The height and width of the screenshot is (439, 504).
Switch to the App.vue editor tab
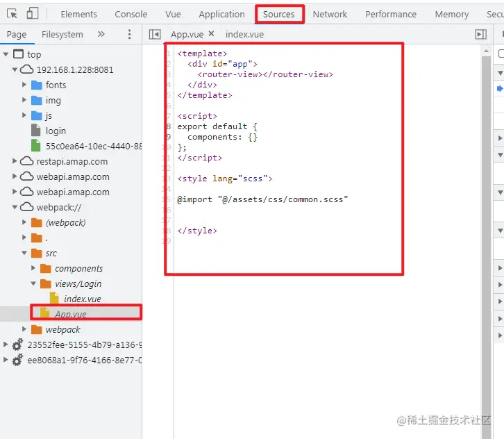[187, 35]
